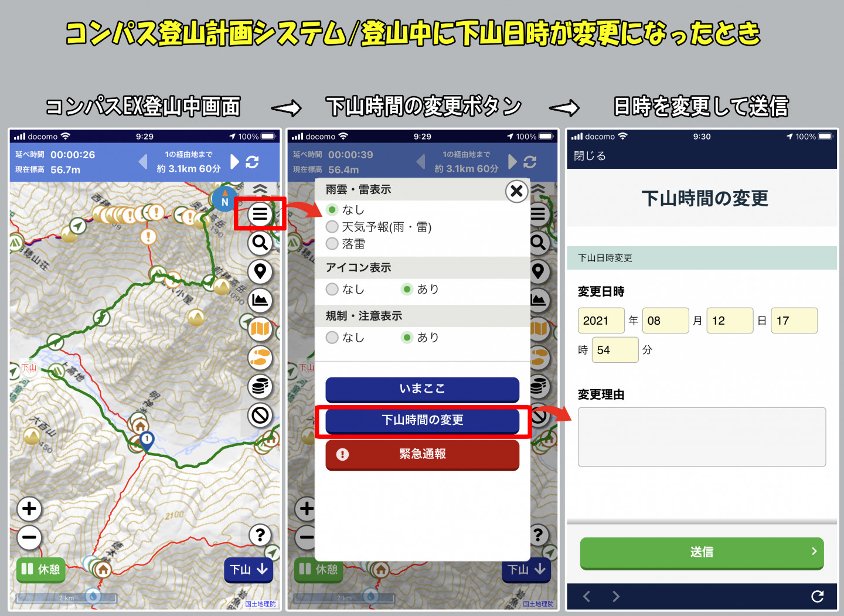Focus the month field showing 08

click(x=665, y=321)
